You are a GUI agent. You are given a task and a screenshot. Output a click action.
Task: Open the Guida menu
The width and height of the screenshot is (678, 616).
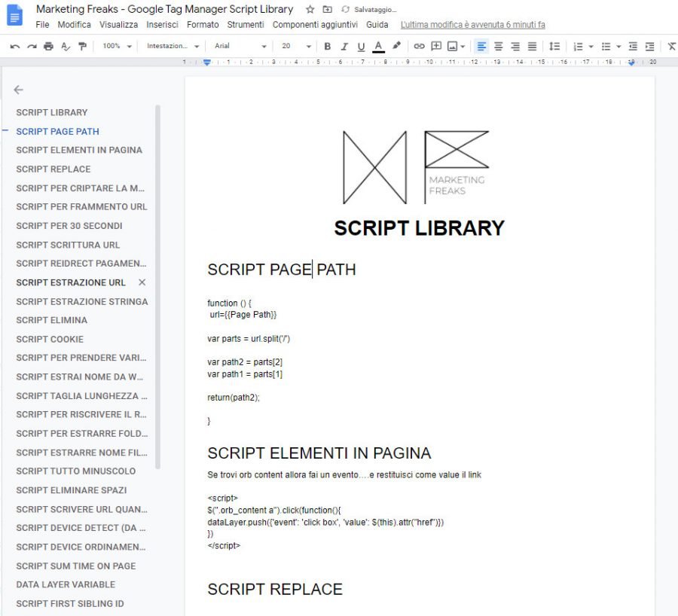377,25
